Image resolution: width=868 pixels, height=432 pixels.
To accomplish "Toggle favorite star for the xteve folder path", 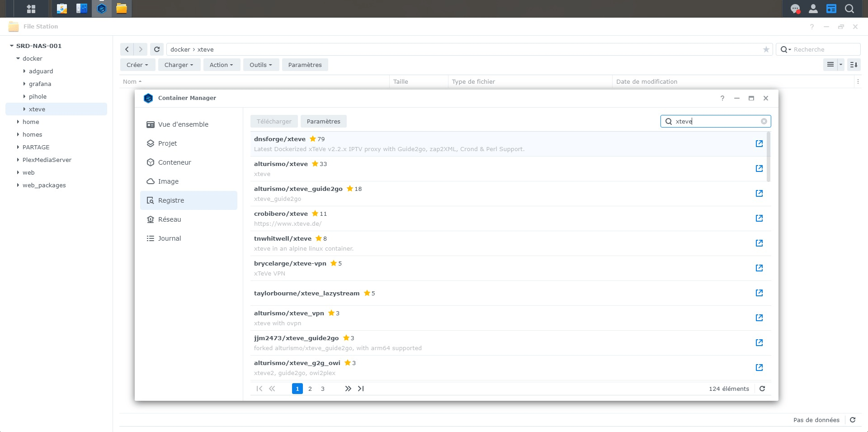I will coord(765,49).
